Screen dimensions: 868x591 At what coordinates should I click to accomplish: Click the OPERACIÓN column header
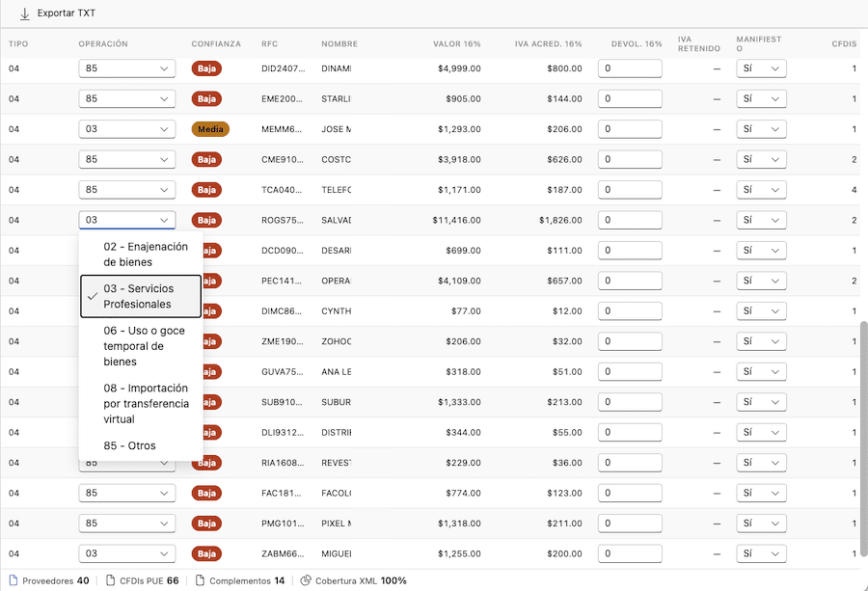[103, 43]
